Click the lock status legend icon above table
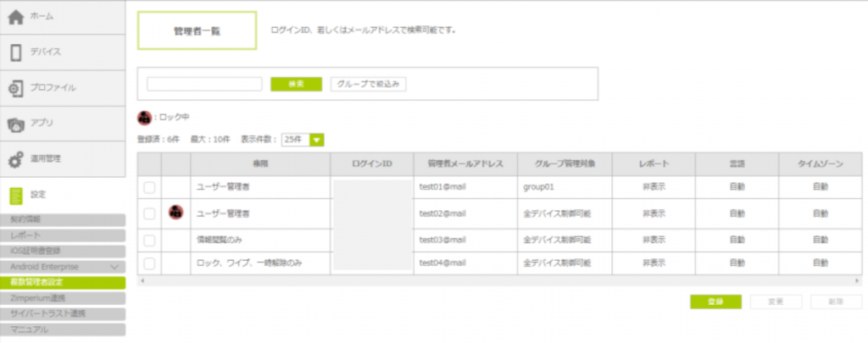Image resolution: width=868 pixels, height=343 pixels. (x=144, y=117)
